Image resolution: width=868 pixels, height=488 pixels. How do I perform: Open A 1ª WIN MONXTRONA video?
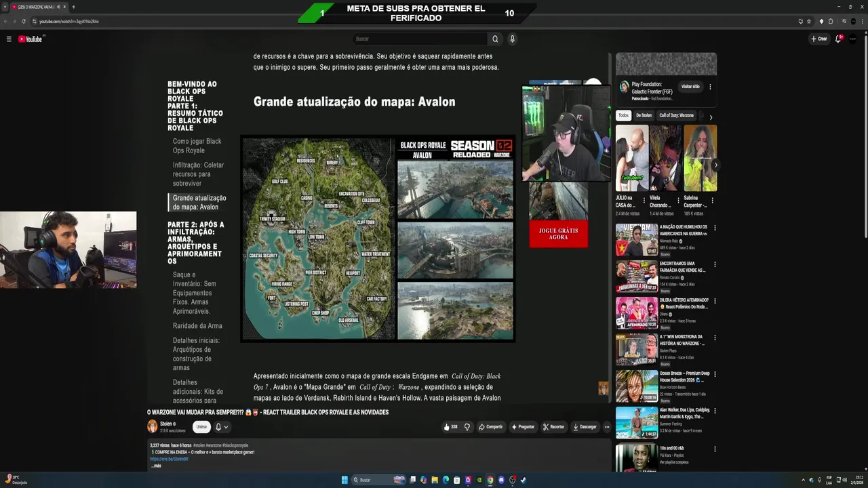pos(637,350)
